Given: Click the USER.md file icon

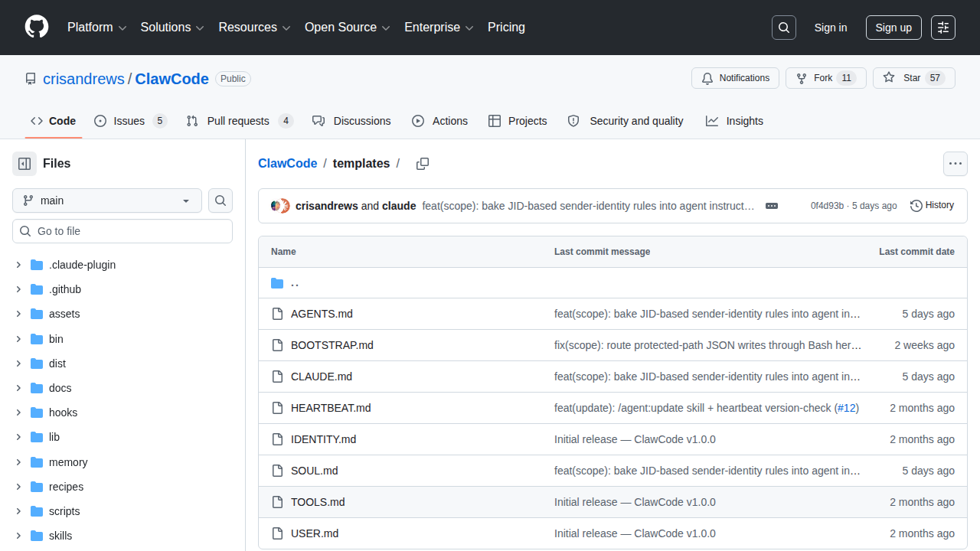Looking at the screenshot, I should [277, 533].
